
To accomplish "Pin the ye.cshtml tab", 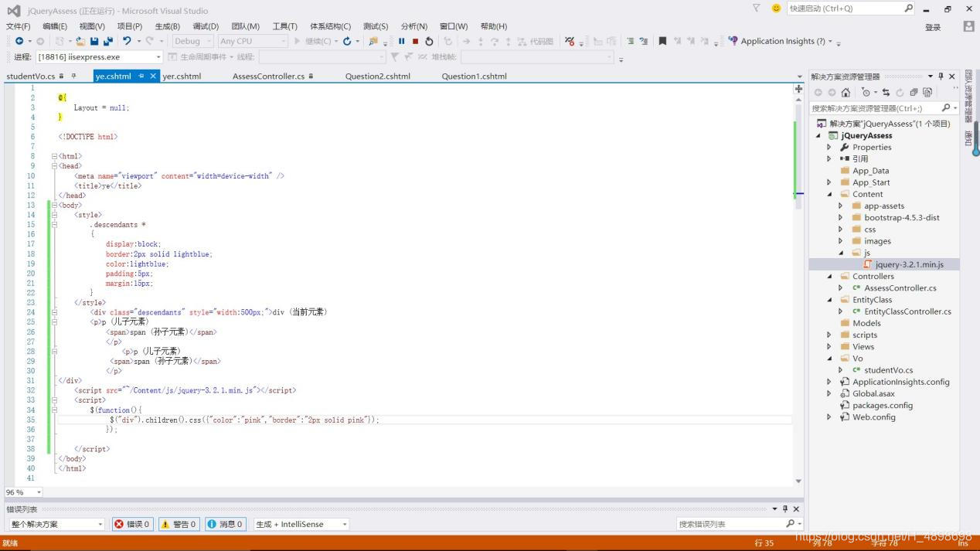I will click(x=141, y=77).
